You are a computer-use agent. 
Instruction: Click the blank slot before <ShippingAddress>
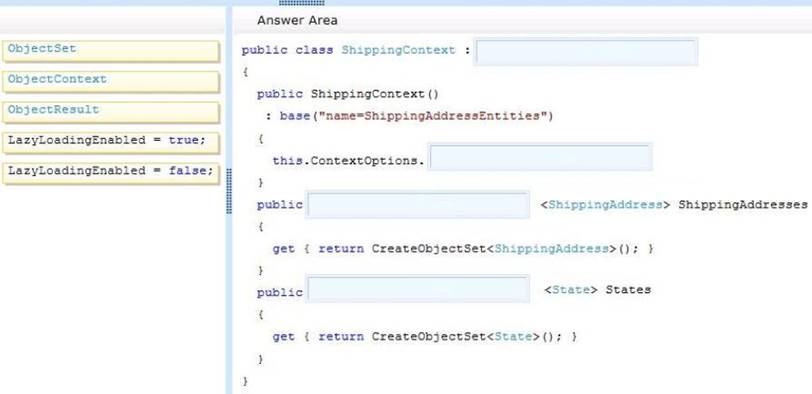point(417,204)
